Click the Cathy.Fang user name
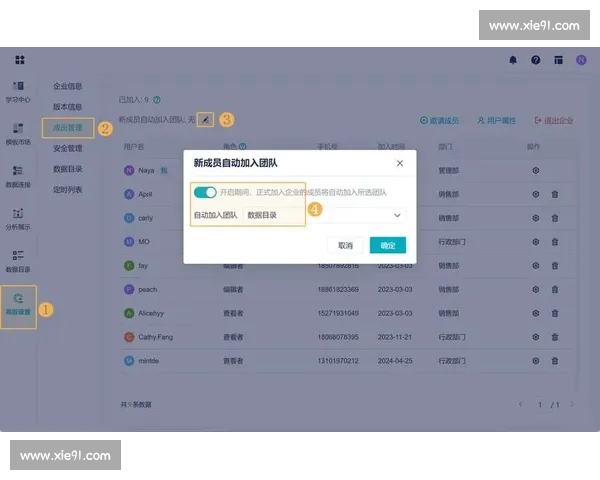Viewport: 600px width, 480px height. click(x=156, y=337)
